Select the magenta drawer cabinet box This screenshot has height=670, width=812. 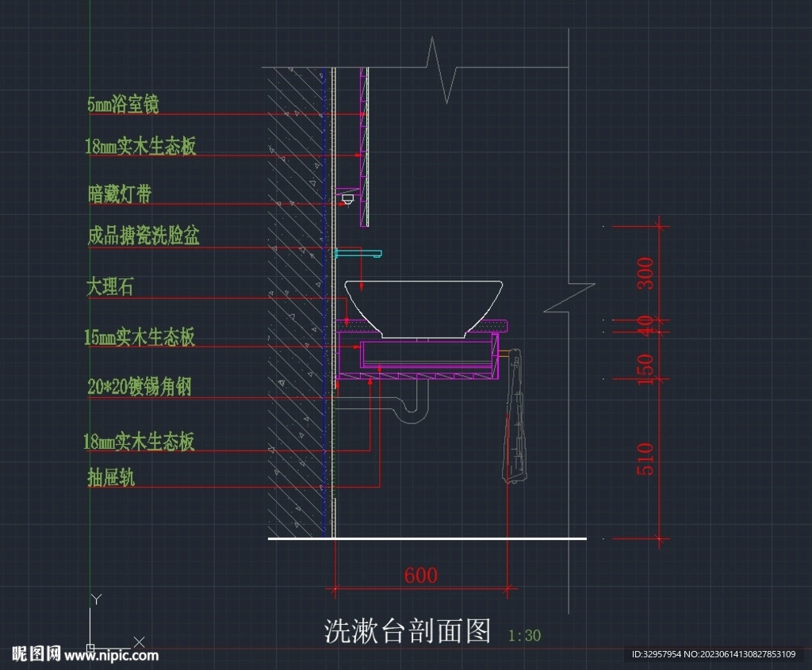(419, 357)
